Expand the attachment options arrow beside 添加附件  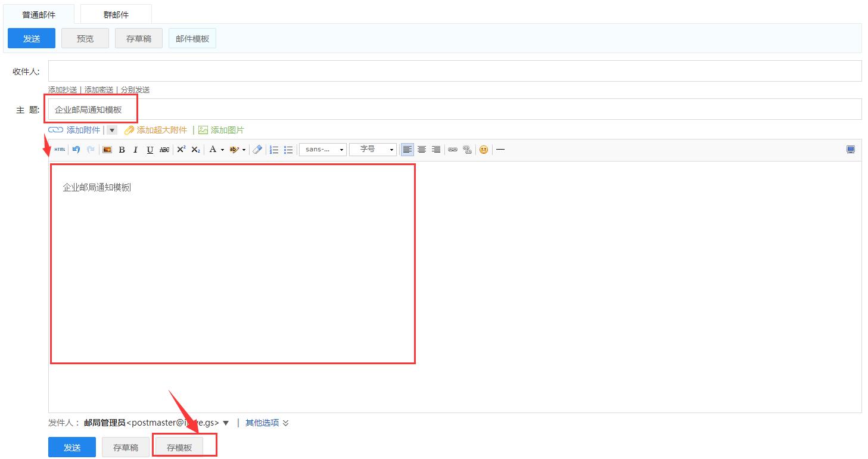[x=112, y=130]
